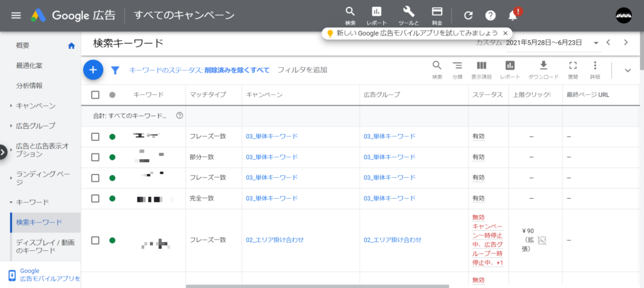Click the キーワードのステータス filter chip
This screenshot has width=644, height=288.
199,70
